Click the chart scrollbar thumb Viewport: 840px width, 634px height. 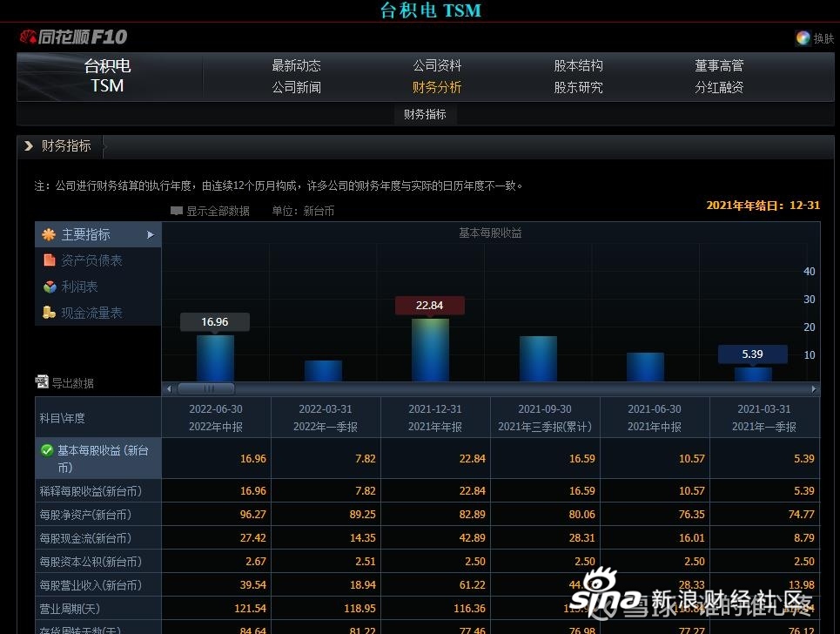pos(206,388)
